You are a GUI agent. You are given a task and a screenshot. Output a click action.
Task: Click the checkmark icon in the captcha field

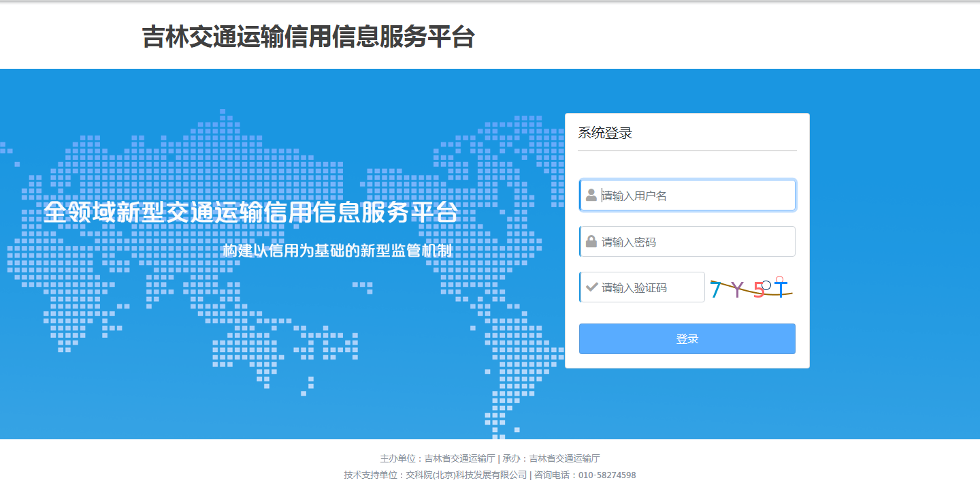591,287
